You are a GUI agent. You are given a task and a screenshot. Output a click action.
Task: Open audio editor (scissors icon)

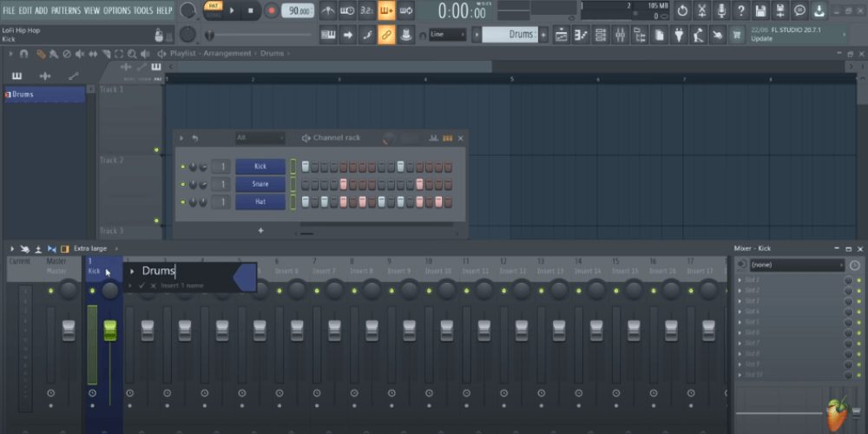coord(702,10)
